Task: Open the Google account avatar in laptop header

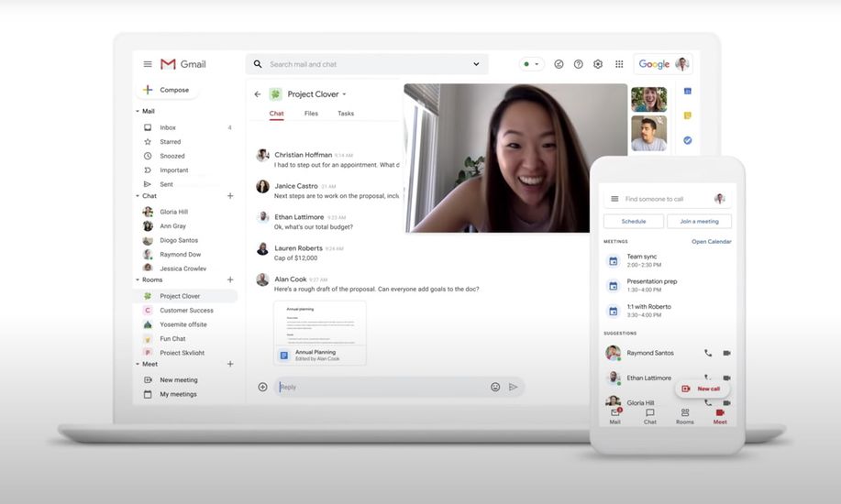Action: coord(681,64)
